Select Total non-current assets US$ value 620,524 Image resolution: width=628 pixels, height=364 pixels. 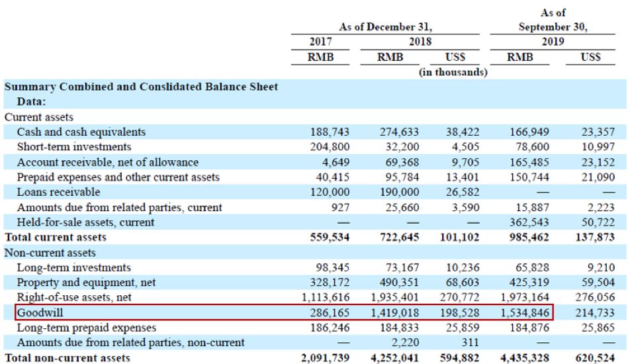point(595,357)
